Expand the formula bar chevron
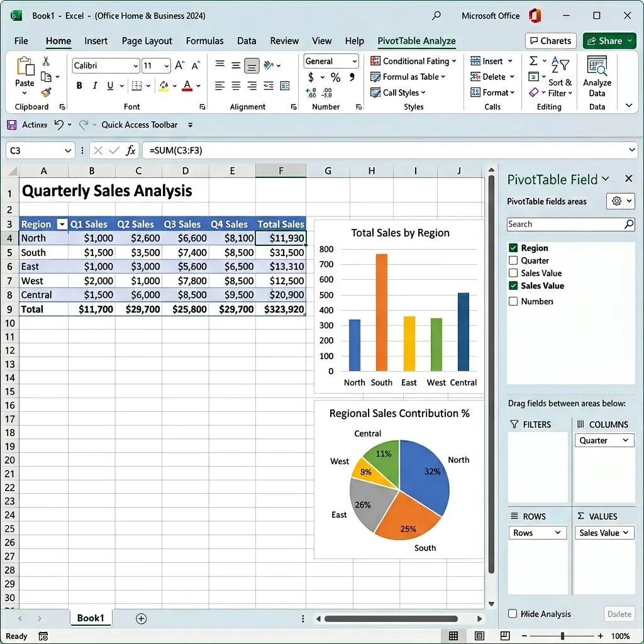This screenshot has width=644, height=644. tap(632, 150)
